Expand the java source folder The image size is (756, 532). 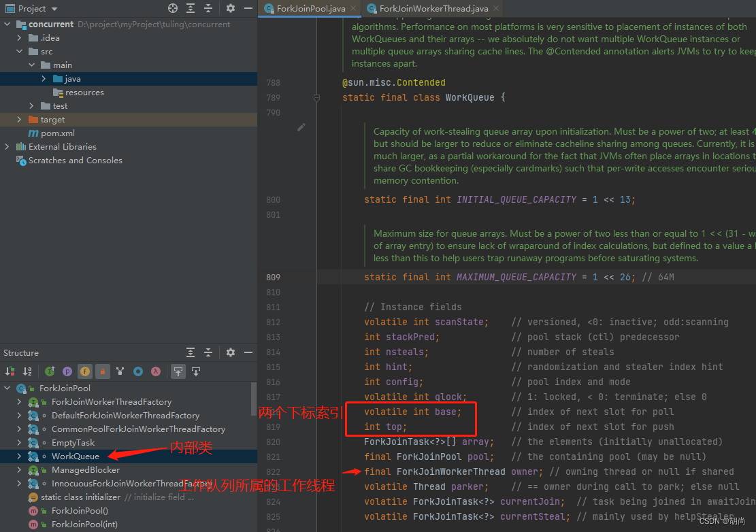(44, 78)
